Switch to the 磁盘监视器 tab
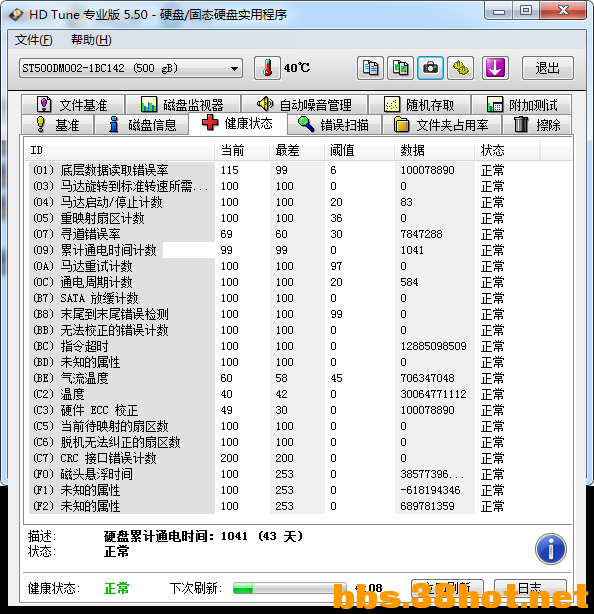 coord(183,105)
